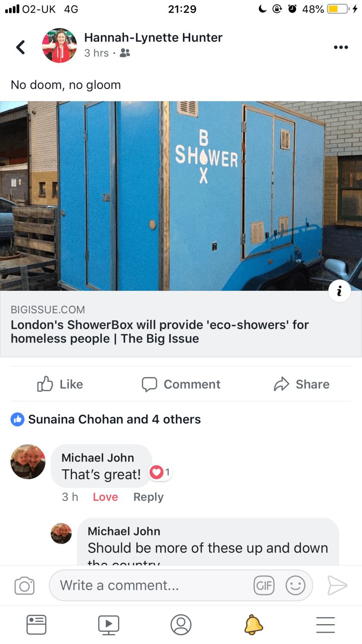362x644 pixels.
Task: Tap the back arrow icon
Action: click(20, 47)
